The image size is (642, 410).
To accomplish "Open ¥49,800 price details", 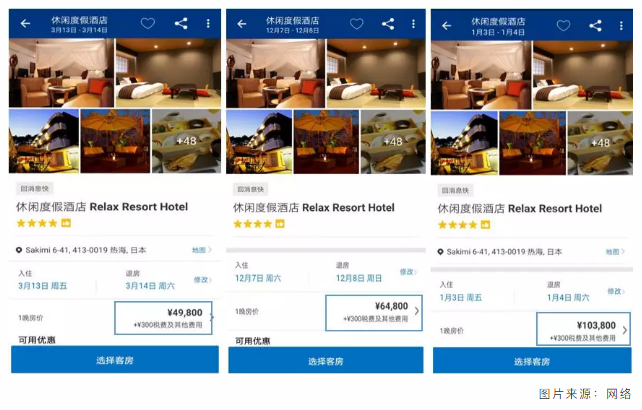I will coord(163,318).
